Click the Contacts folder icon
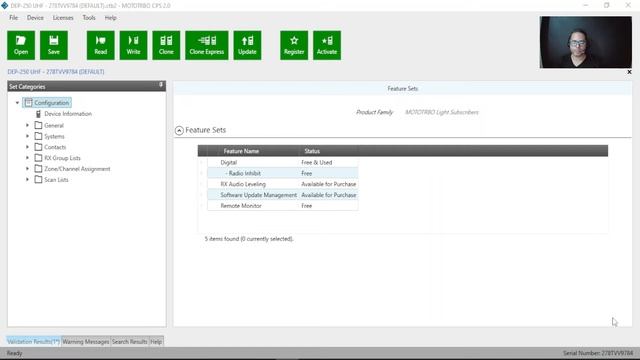The image size is (640, 360). coord(38,147)
